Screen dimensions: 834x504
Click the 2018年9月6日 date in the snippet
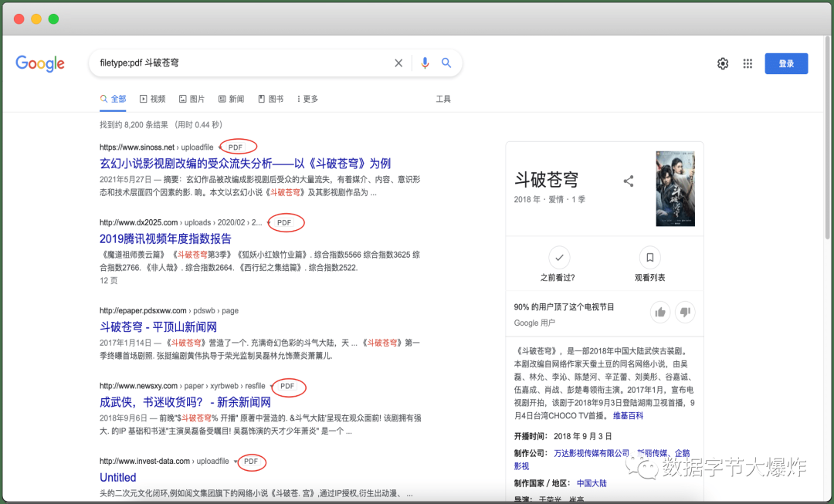(x=124, y=418)
